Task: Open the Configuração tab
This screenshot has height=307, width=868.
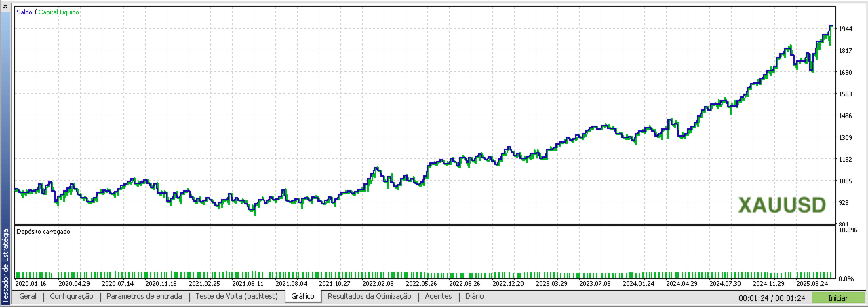Action: tap(71, 297)
